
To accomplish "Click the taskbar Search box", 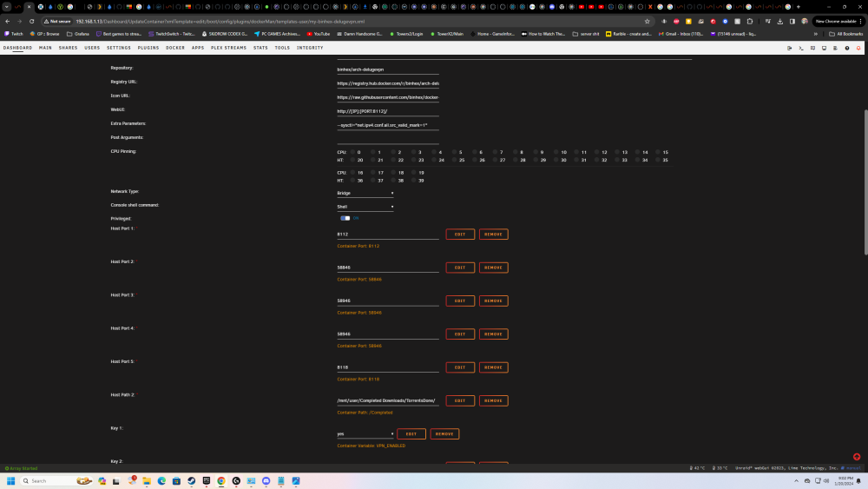I will (x=56, y=480).
